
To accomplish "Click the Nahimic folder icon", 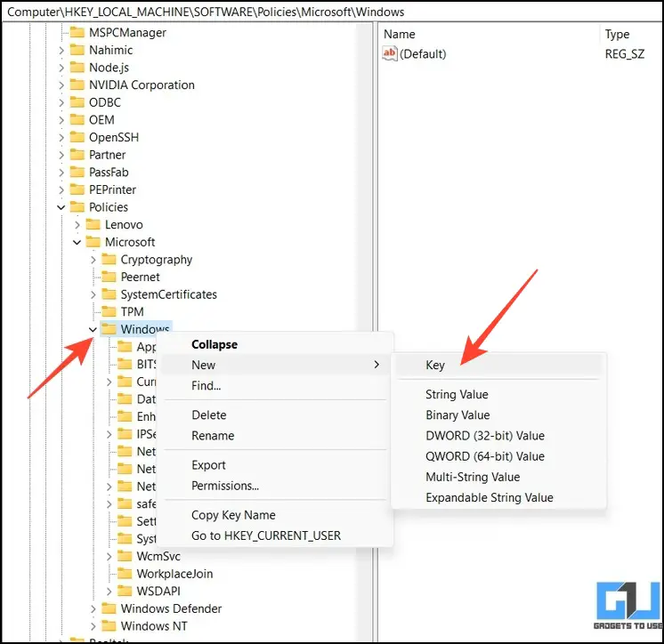I will [77, 50].
